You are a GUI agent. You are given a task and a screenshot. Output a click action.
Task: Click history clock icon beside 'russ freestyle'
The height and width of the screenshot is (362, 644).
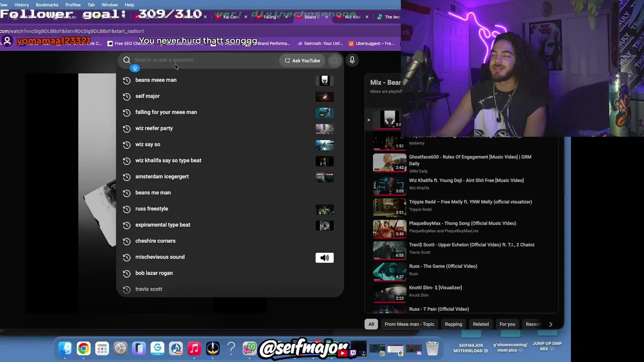click(x=127, y=209)
